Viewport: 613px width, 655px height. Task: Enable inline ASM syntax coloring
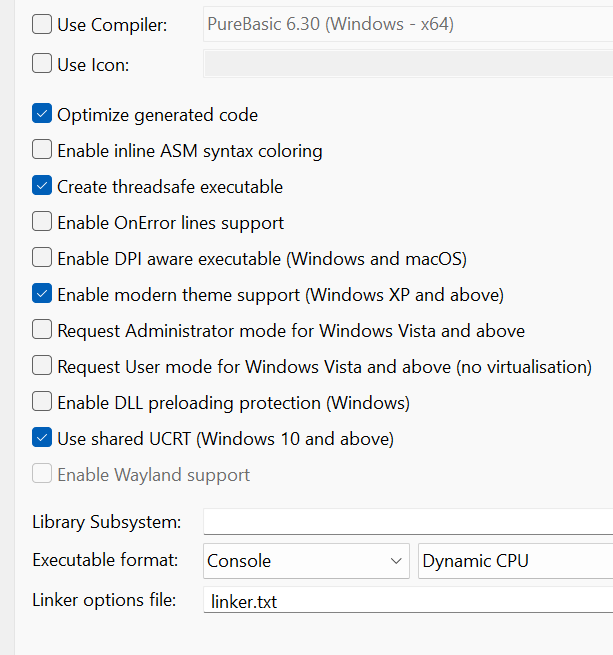42,151
